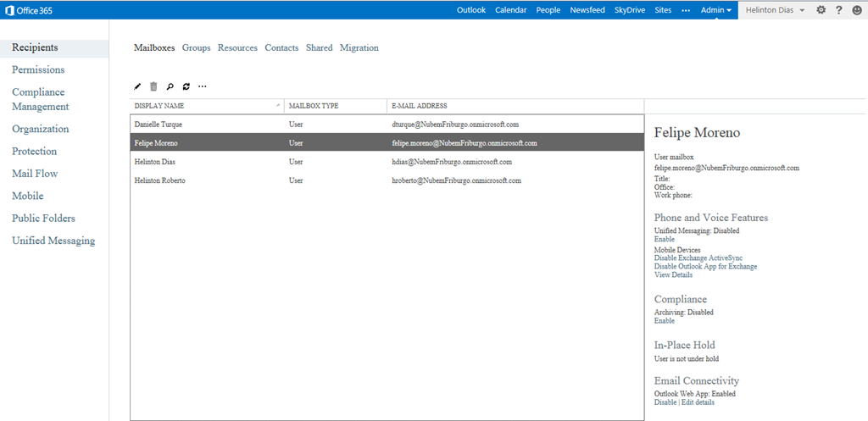Open Organization in the left sidebar
The image size is (868, 421).
tap(41, 129)
